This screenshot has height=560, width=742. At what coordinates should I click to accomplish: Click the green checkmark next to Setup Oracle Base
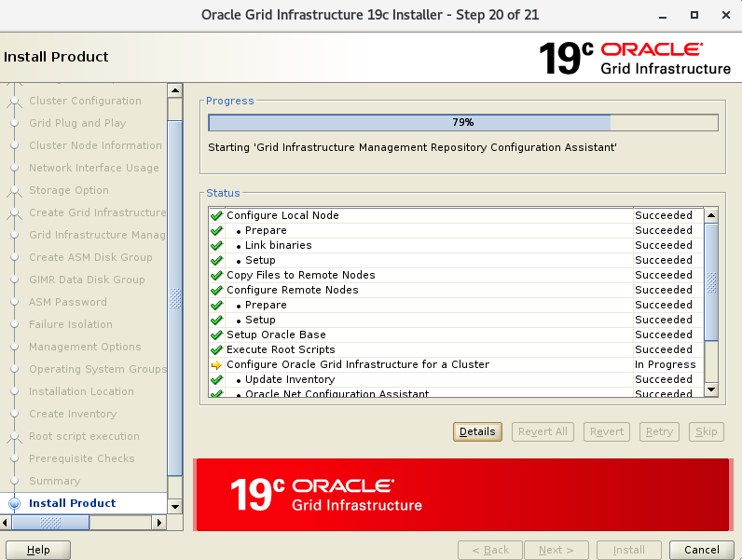pos(216,335)
